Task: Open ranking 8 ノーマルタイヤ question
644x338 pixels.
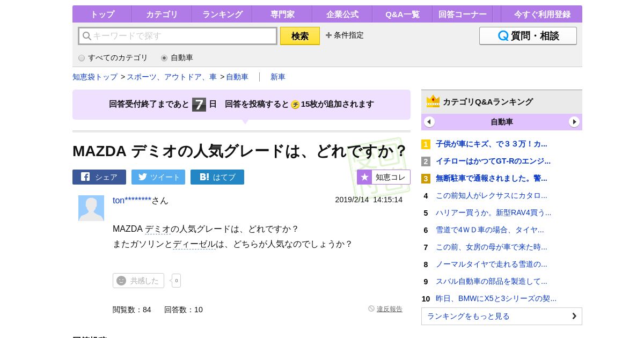Action: [x=492, y=264]
